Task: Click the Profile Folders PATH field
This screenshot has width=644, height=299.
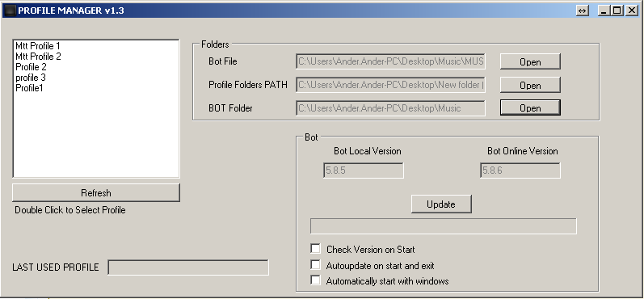Action: point(390,85)
